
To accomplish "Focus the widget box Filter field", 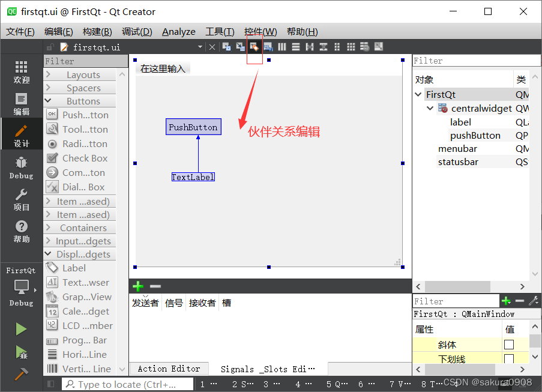I will click(86, 61).
